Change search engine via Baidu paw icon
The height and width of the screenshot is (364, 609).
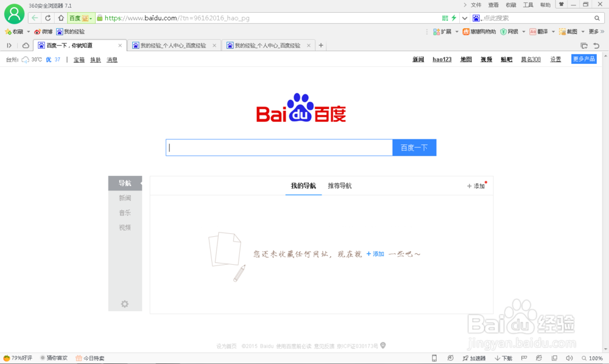pyautogui.click(x=477, y=18)
